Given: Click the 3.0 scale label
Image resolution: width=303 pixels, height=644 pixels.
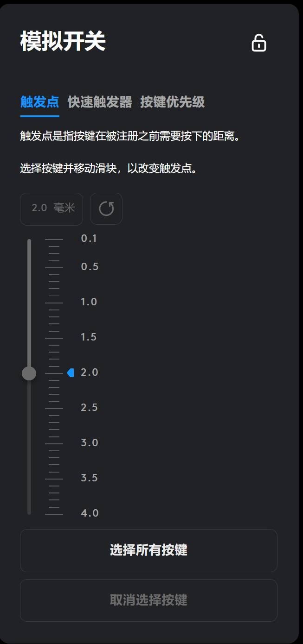Looking at the screenshot, I should (x=90, y=443).
